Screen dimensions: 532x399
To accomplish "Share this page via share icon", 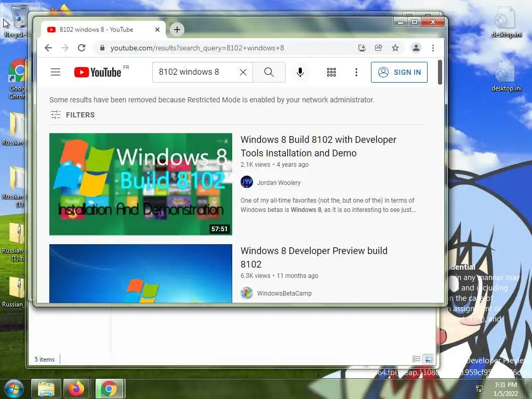I will (379, 48).
